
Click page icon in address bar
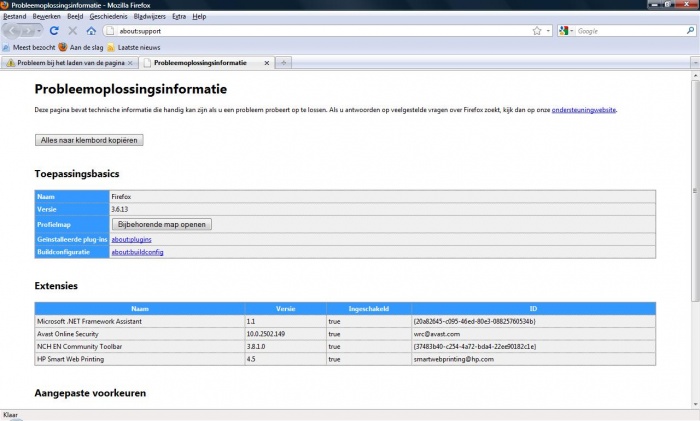110,31
